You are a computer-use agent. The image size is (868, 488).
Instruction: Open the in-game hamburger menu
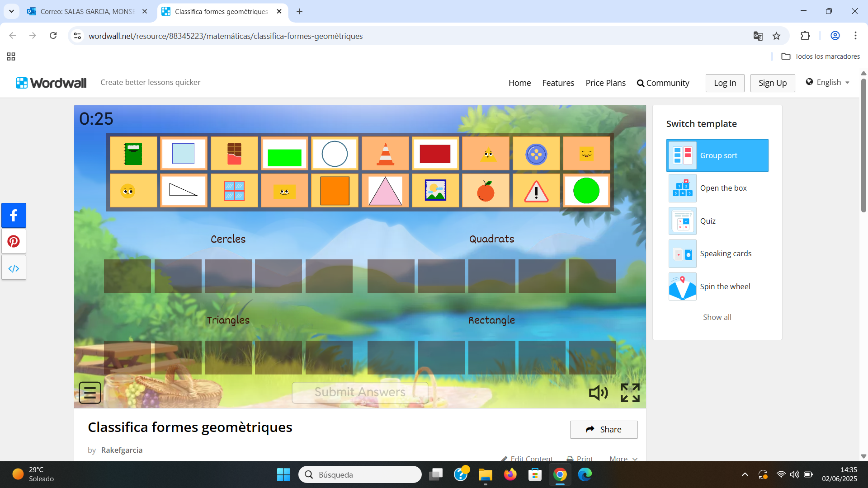click(x=90, y=392)
